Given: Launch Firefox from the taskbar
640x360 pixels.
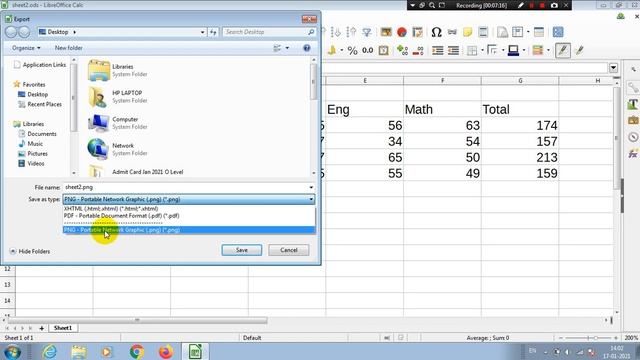Looking at the screenshot, I should 166,351.
